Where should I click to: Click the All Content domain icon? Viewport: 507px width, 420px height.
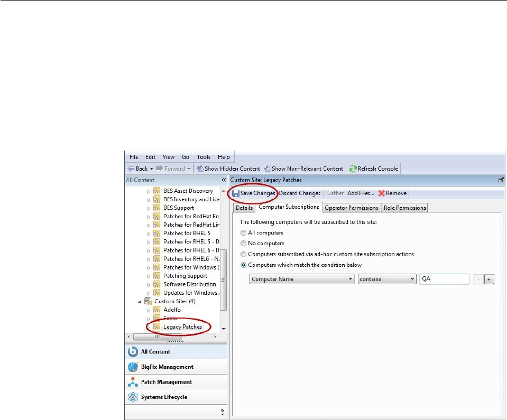click(x=133, y=351)
